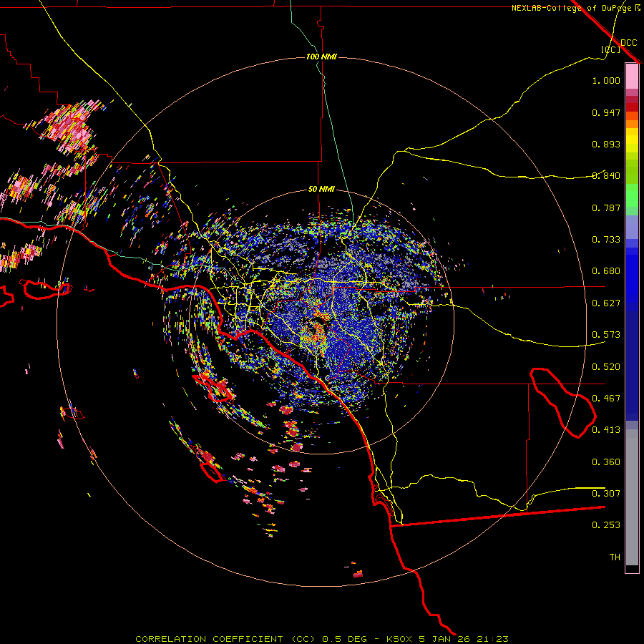
Task: Click the TH threshold label
Action: [615, 557]
